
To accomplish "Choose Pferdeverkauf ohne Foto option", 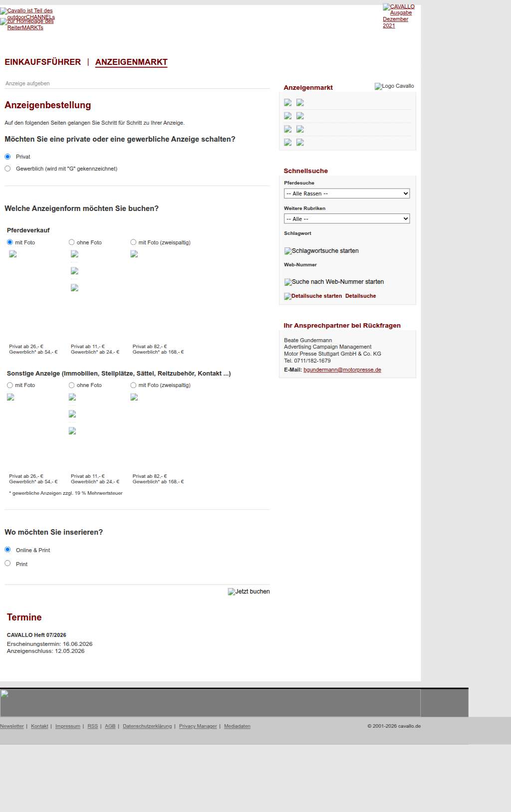I will [71, 242].
